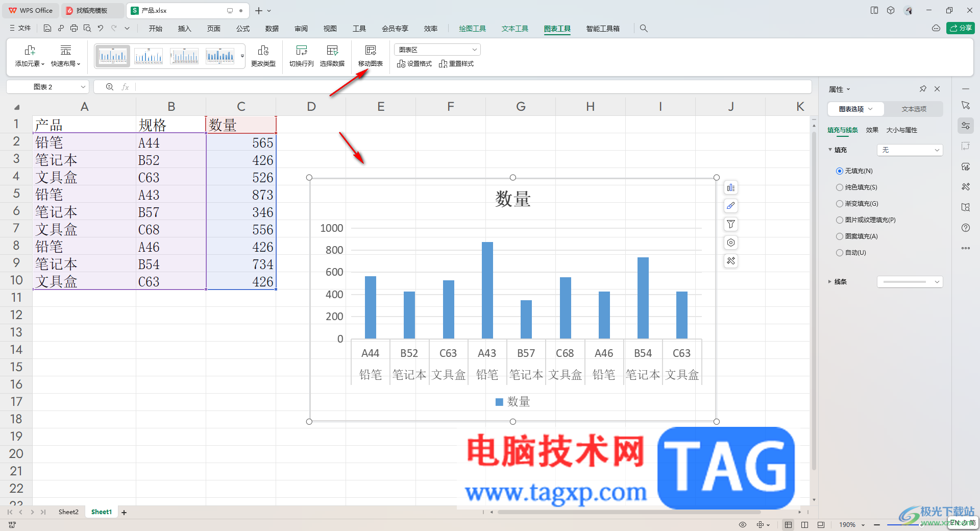Viewport: 980px width, 531px height.
Task: Open the Name Box dropdown showing 图表 2
Action: [83, 87]
